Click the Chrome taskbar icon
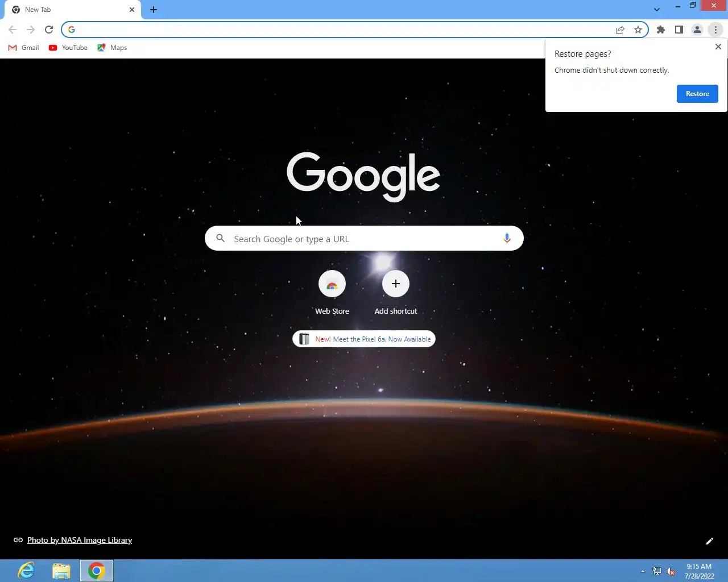Image resolution: width=728 pixels, height=582 pixels. click(x=97, y=571)
